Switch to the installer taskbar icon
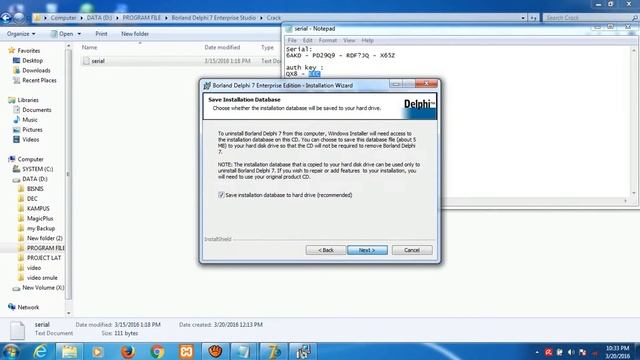 302,351
